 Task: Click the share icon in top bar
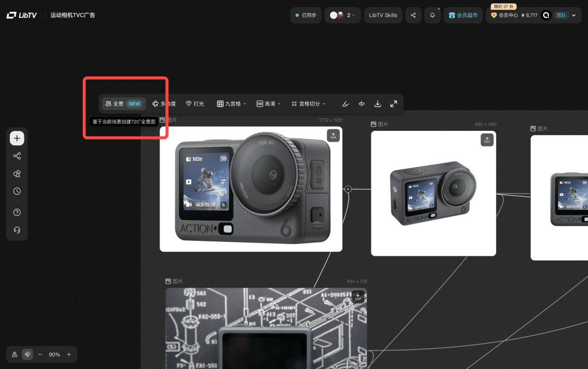413,15
